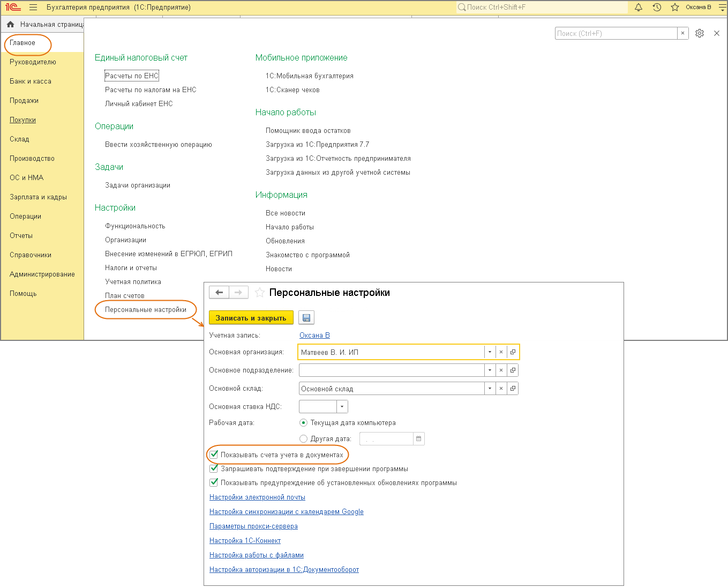Click the forward arrow in Персональные настройки
The width and height of the screenshot is (728, 588).
pyautogui.click(x=238, y=292)
